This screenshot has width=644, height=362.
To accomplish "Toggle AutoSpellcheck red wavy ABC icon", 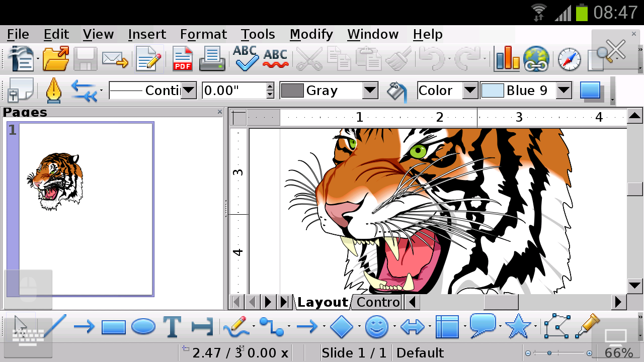I will click(275, 59).
